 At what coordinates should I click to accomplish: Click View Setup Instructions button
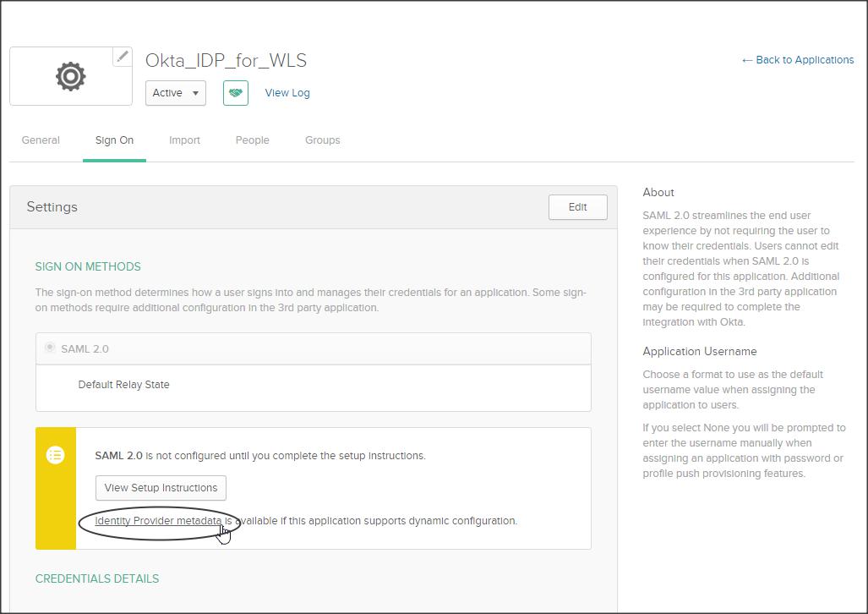click(161, 488)
